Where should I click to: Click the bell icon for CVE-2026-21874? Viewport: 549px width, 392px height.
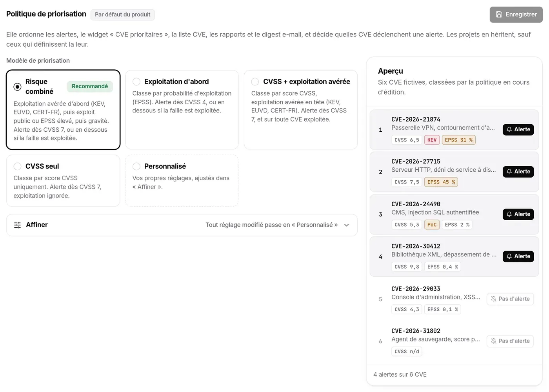point(509,130)
